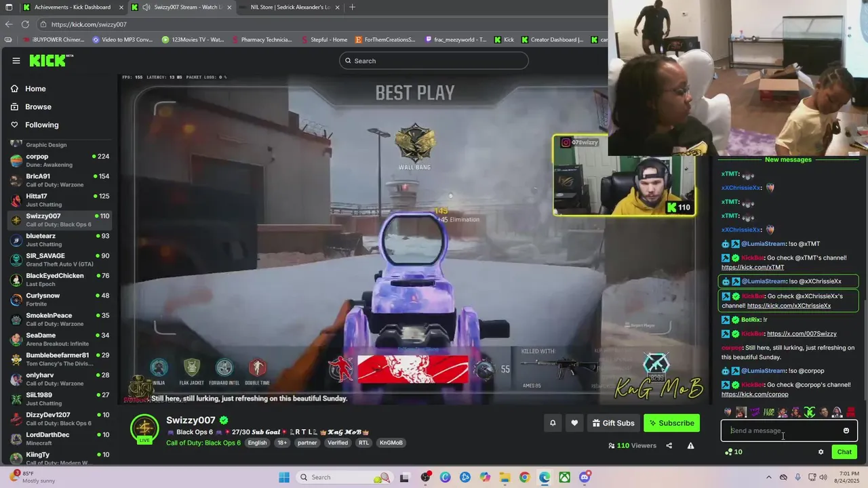Click the heart follow button

pos(574,423)
